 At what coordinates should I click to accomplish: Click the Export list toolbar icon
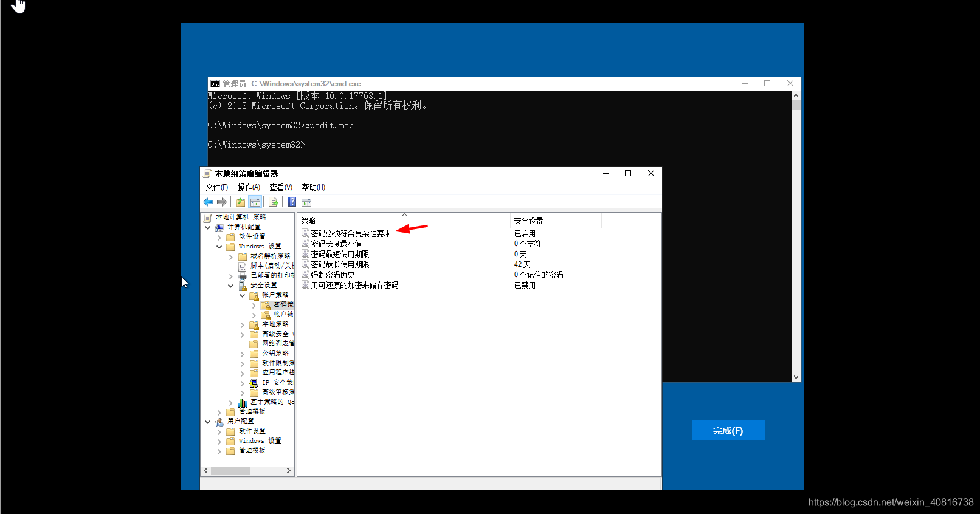point(274,202)
